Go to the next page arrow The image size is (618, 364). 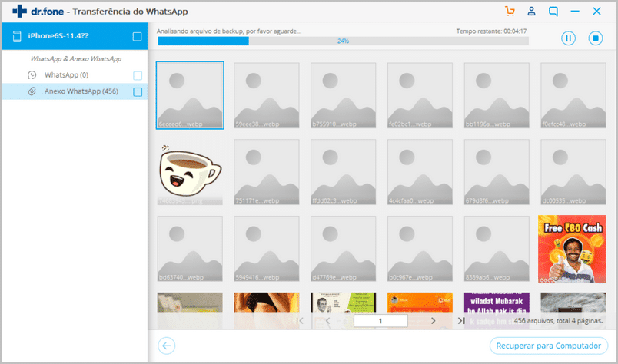(433, 321)
